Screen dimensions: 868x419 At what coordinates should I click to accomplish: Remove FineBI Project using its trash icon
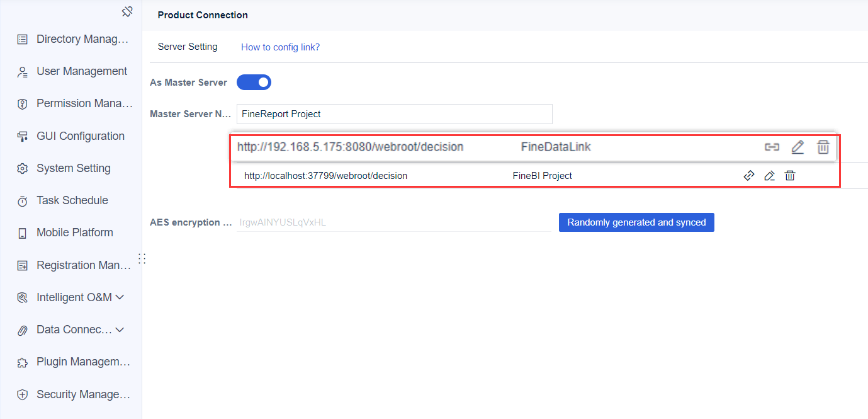click(790, 175)
